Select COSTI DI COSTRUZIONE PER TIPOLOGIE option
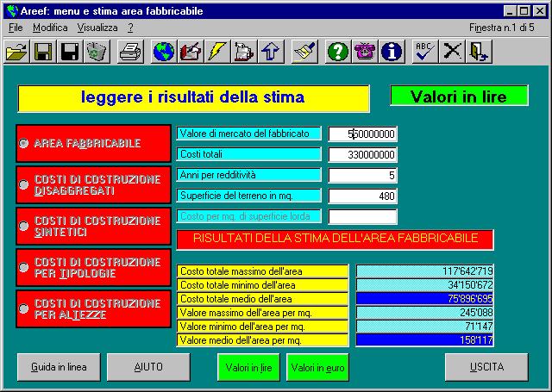The width and height of the screenshot is (552, 392). click(x=24, y=267)
